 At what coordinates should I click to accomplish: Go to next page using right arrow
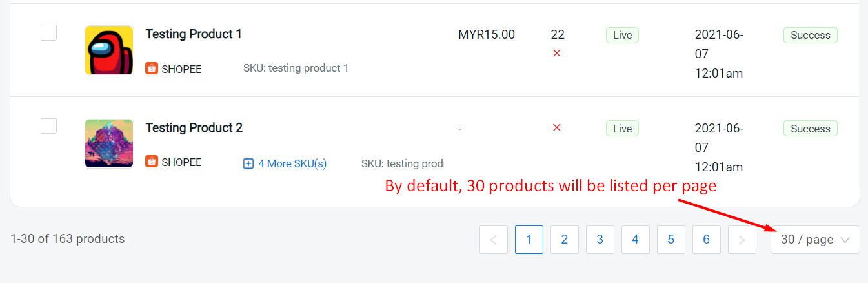pyautogui.click(x=742, y=240)
